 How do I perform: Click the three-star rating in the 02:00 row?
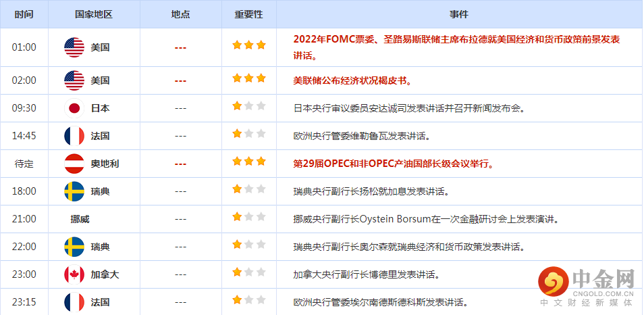point(249,78)
